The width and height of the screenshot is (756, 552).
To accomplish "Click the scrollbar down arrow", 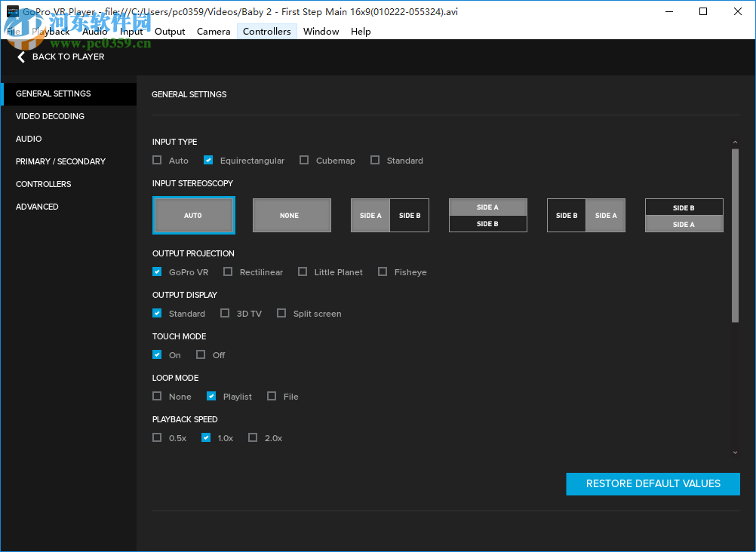I will [734, 452].
